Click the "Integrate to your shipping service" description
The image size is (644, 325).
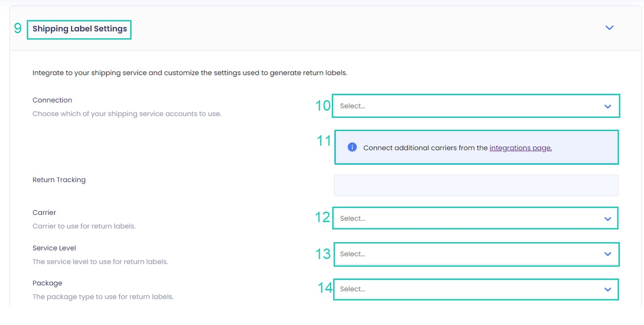tap(190, 73)
